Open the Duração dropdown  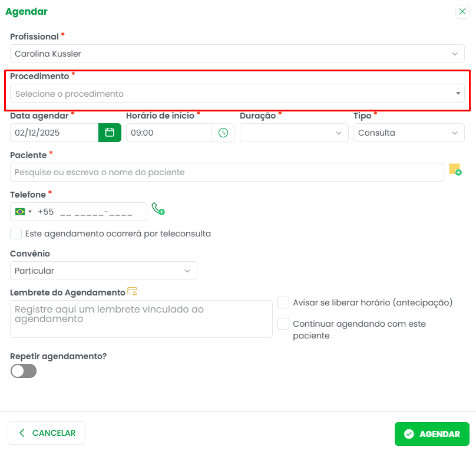[294, 133]
